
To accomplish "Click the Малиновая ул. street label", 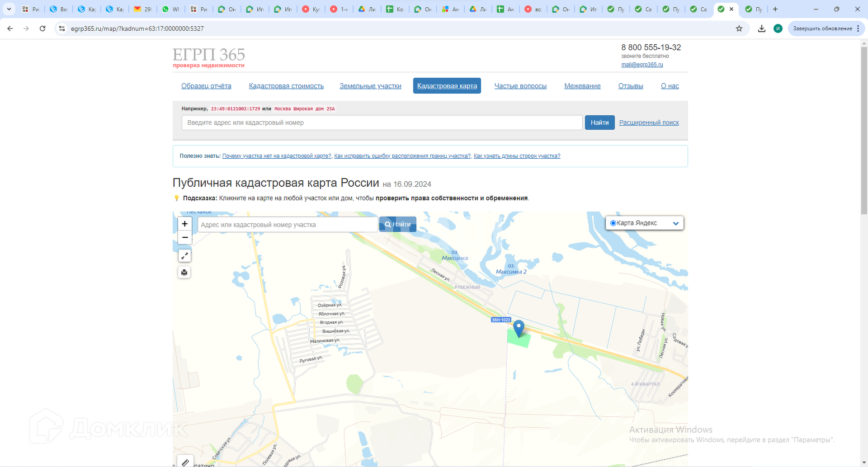I will pos(325,341).
